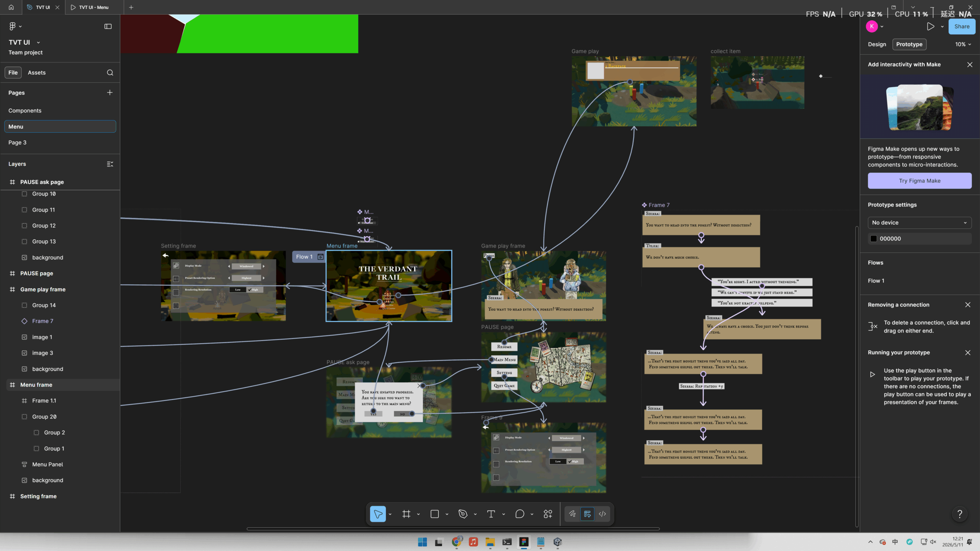Viewport: 980px width, 551px height.
Task: Switch to Design mode toggle in the toolbar
Action: click(587, 514)
